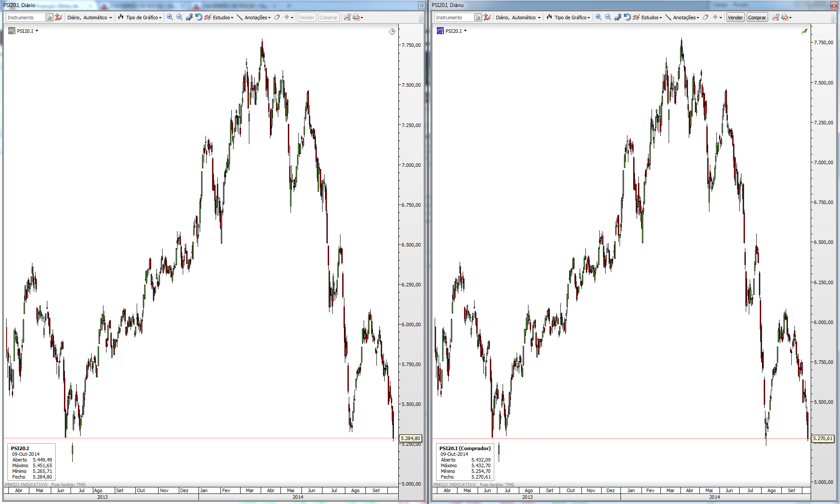Open print chart dropdown in left window
This screenshot has height=504, width=840.
pyautogui.click(x=358, y=18)
